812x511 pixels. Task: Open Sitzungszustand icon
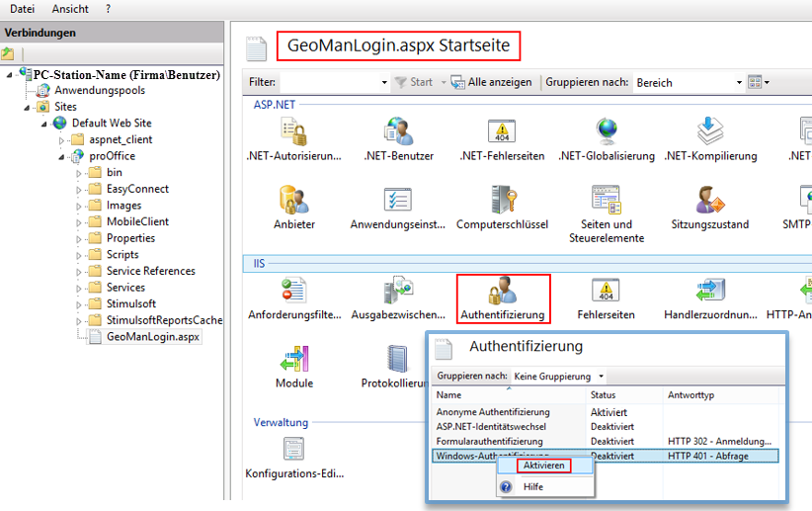click(710, 200)
